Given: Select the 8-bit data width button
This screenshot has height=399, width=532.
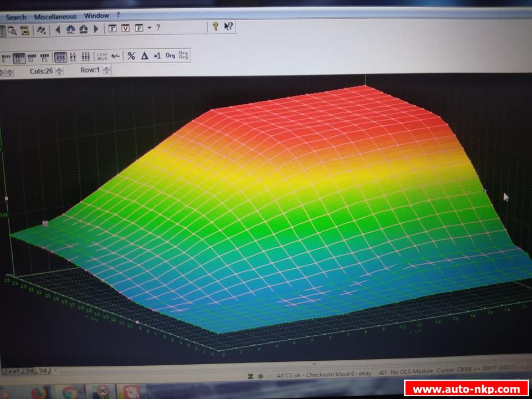Looking at the screenshot, I should [6, 59].
